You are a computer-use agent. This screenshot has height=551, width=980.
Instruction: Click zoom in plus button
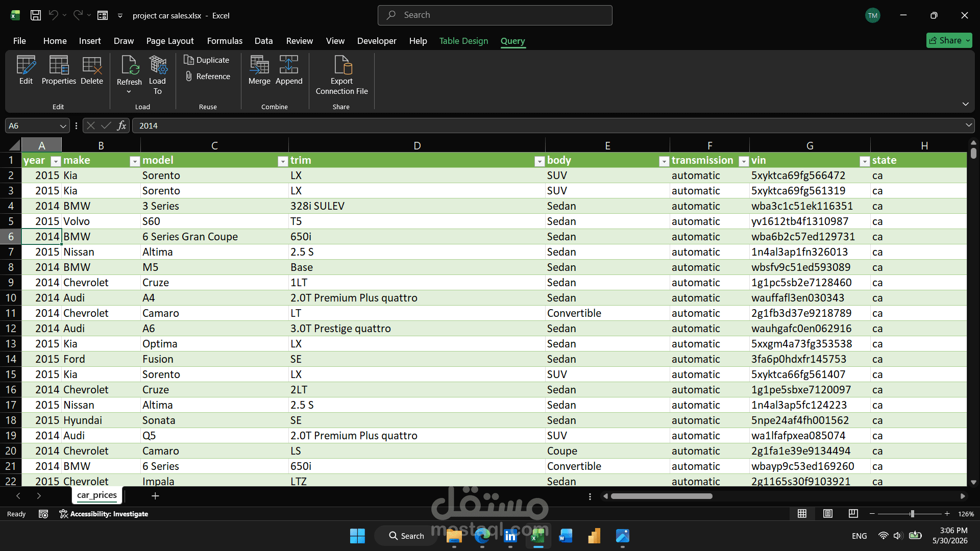pos(947,514)
